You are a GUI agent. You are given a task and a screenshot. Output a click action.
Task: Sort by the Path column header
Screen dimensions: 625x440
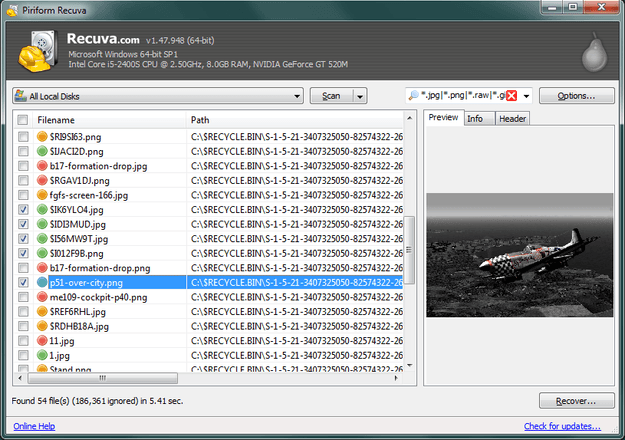click(x=295, y=120)
